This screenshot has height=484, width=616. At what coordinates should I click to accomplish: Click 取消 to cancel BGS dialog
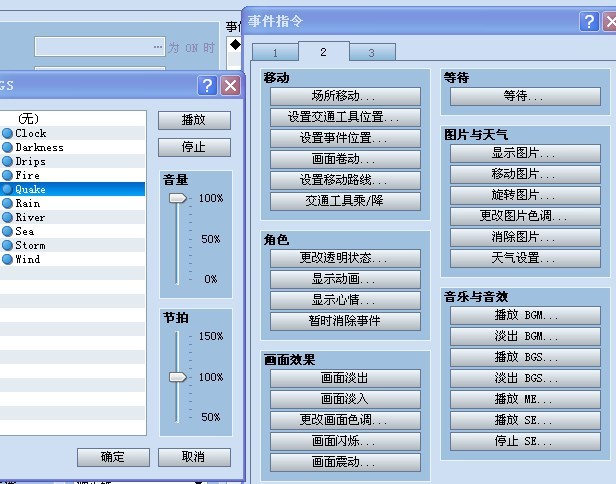pyautogui.click(x=194, y=457)
